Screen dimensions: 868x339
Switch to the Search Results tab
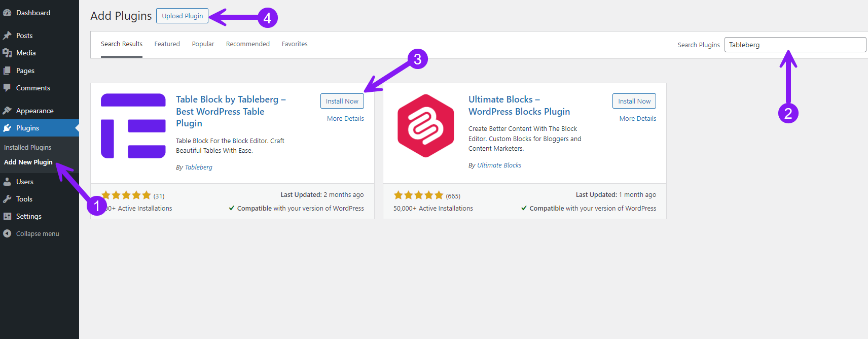tap(122, 44)
